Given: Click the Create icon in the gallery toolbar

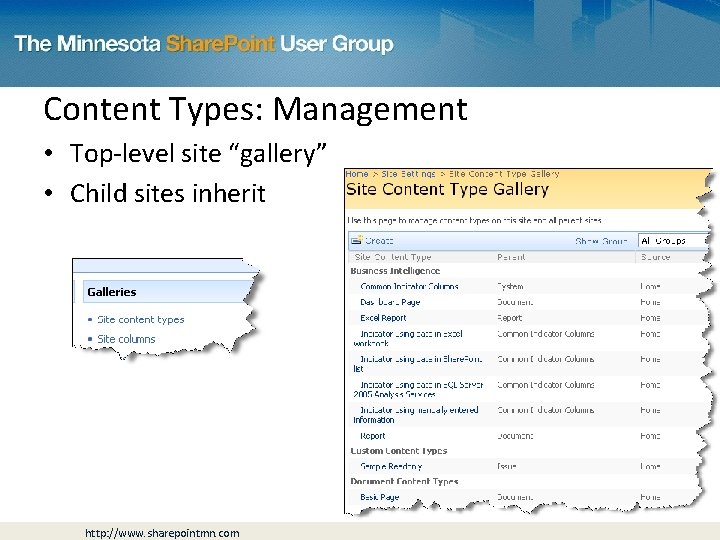Looking at the screenshot, I should coord(357,240).
